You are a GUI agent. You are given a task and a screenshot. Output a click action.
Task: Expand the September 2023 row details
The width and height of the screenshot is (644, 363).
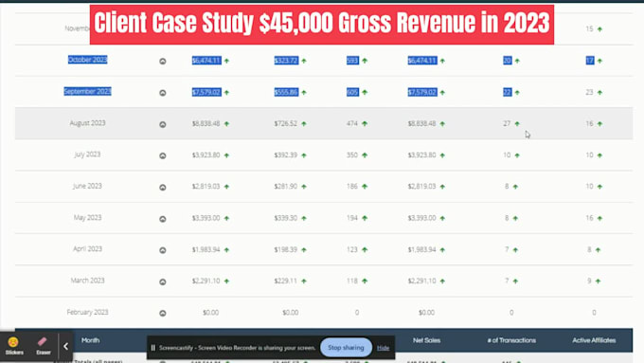pos(163,93)
